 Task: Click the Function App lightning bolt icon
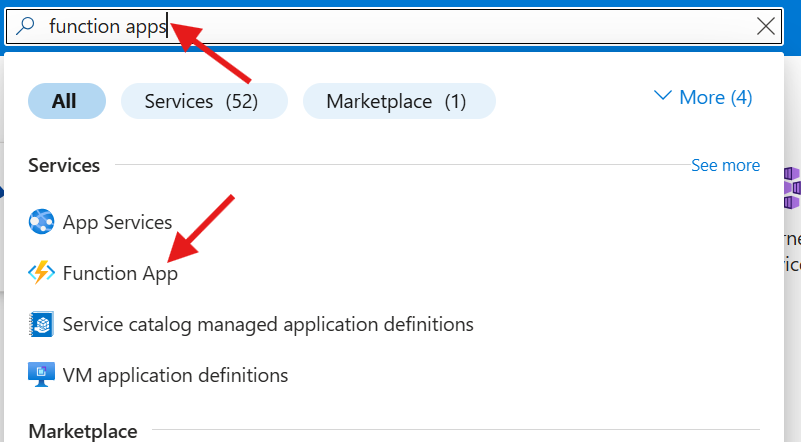[42, 273]
